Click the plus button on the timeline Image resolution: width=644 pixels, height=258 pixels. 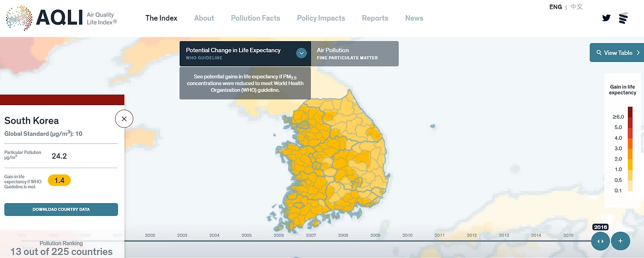[620, 241]
